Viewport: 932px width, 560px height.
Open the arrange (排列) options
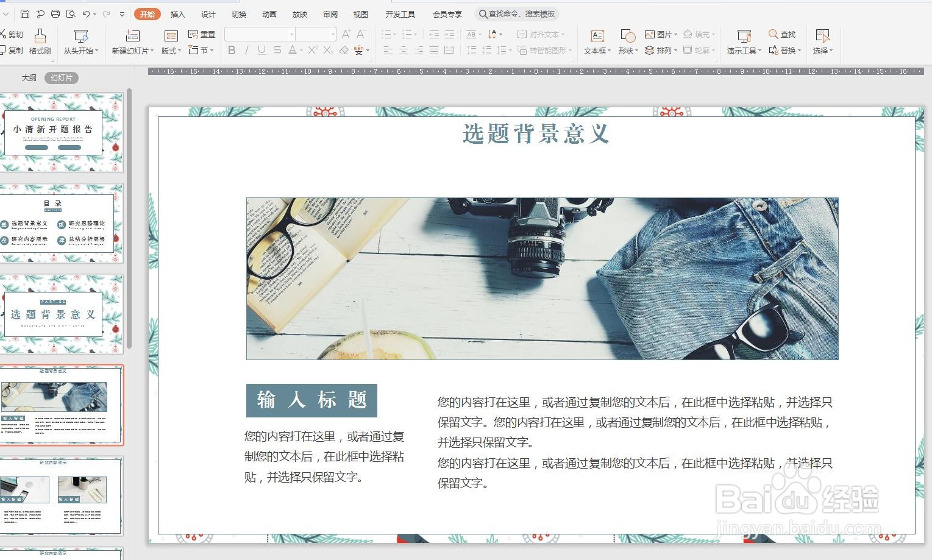pyautogui.click(x=661, y=50)
